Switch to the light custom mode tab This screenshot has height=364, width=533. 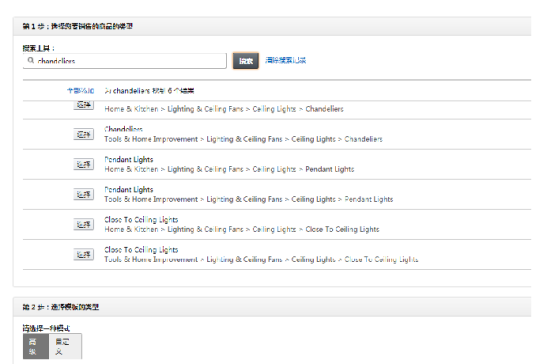pos(65,346)
